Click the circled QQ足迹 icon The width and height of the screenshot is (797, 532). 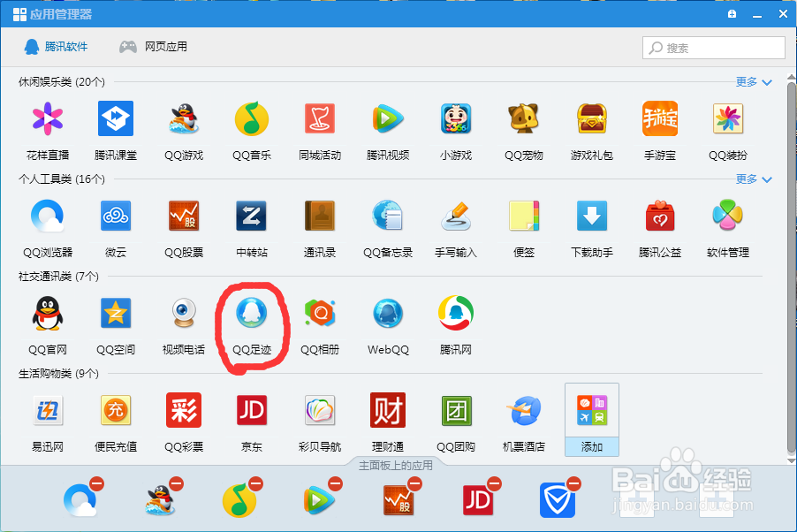(x=251, y=313)
